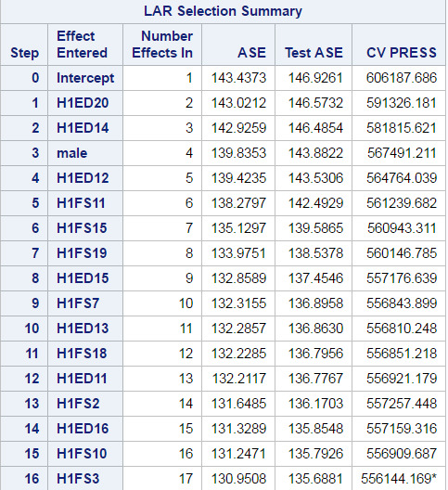448x490 pixels.
Task: Select ASE value 142.9259
Action: (x=238, y=128)
